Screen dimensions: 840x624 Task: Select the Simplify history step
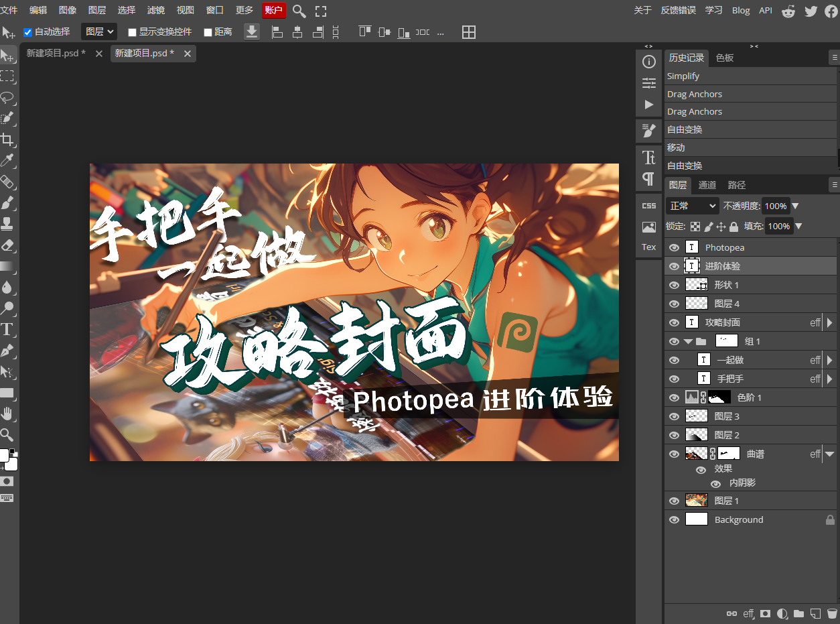tap(751, 76)
